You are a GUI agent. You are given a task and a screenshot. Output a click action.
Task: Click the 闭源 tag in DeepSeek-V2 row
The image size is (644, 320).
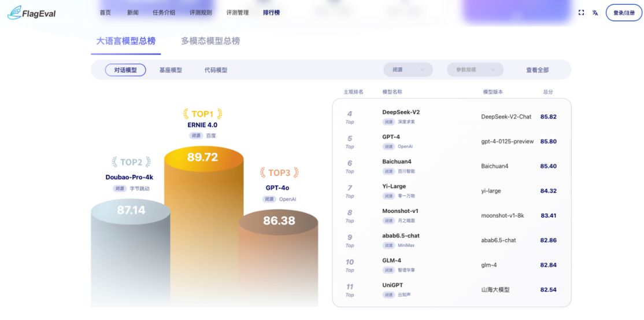(388, 122)
